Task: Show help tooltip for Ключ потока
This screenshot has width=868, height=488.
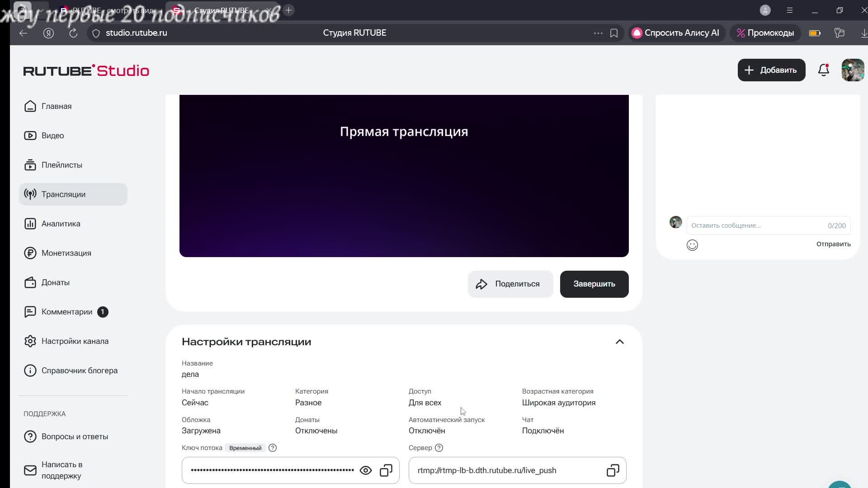Action: (272, 448)
